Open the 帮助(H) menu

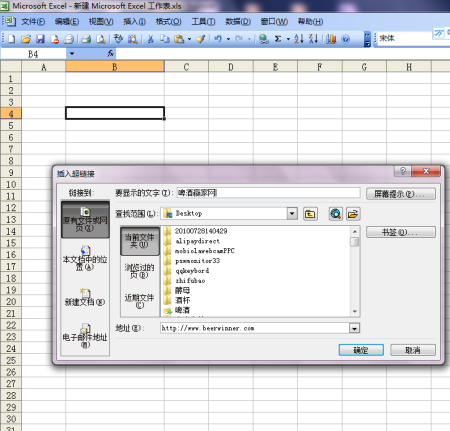point(310,22)
